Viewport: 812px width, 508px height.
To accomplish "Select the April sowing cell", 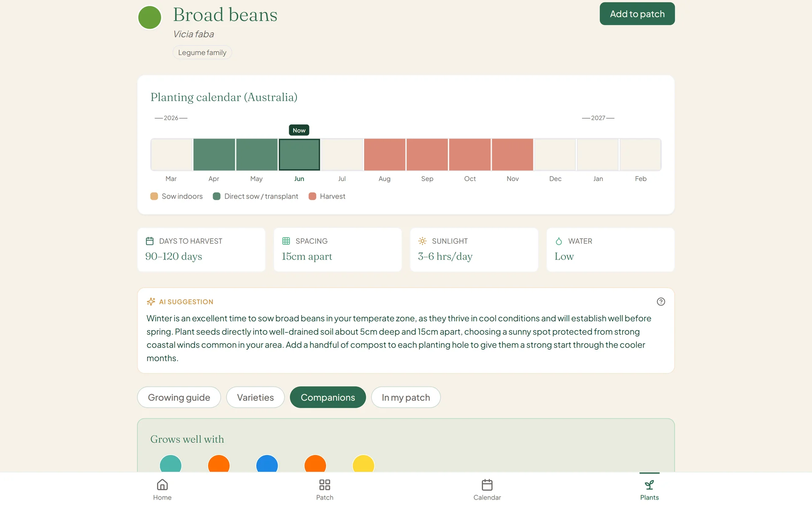I will point(214,155).
